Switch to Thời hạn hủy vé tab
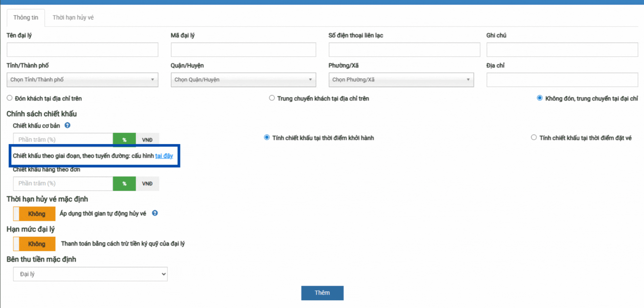This screenshot has width=644, height=308. pyautogui.click(x=73, y=18)
